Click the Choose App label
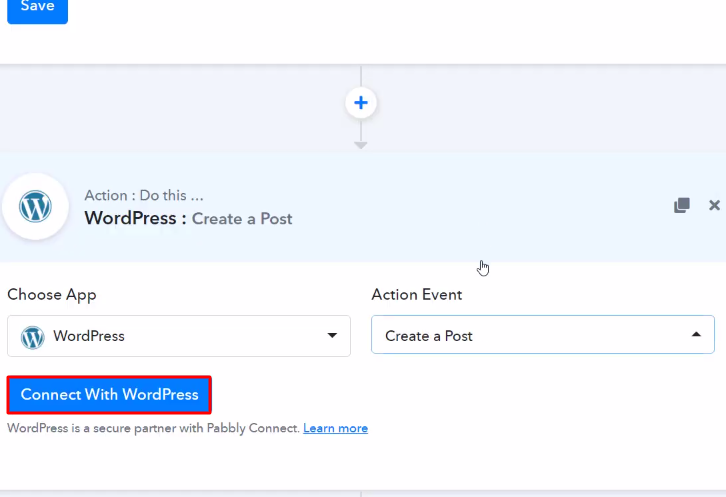This screenshot has height=497, width=726. pos(52,295)
